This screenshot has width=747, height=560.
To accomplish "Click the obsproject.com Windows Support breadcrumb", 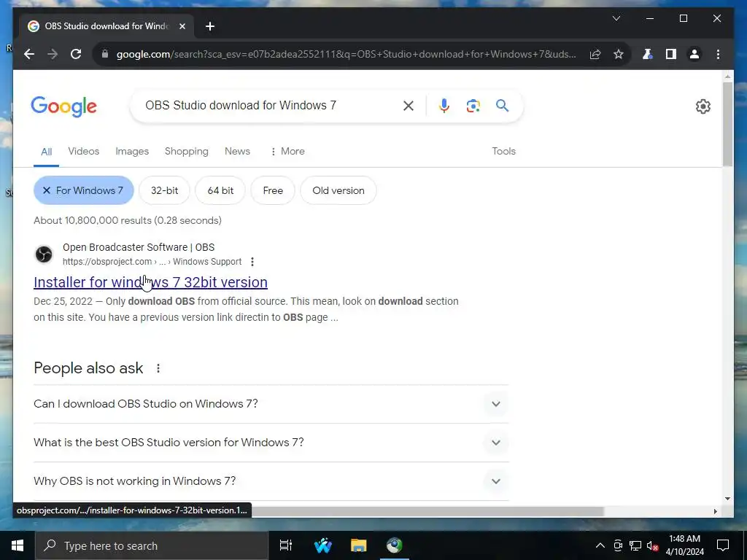I will [x=152, y=262].
